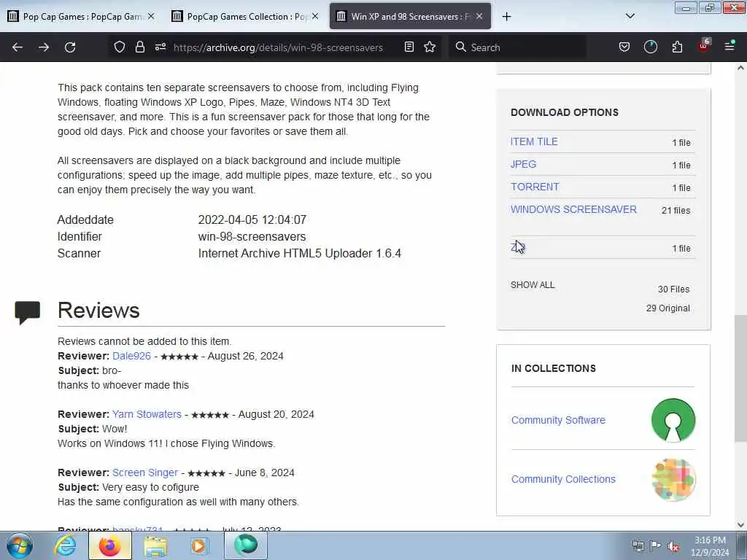Open the Windows Start menu

(x=20, y=545)
